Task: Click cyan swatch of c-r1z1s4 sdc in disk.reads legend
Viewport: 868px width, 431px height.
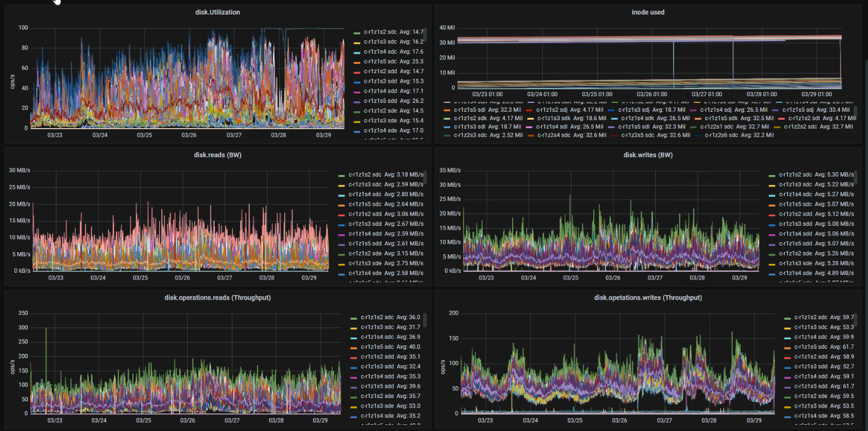Action: click(x=342, y=195)
